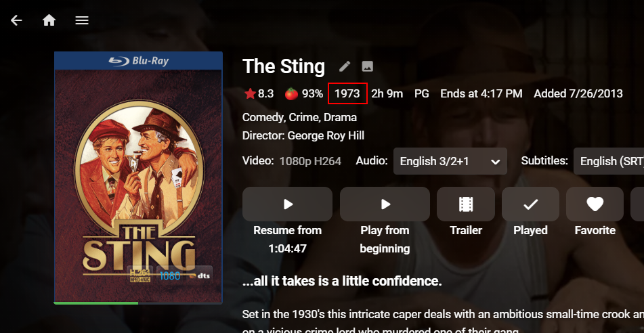The image size is (644, 333).
Task: Play the movie from beginning
Action: (x=385, y=204)
